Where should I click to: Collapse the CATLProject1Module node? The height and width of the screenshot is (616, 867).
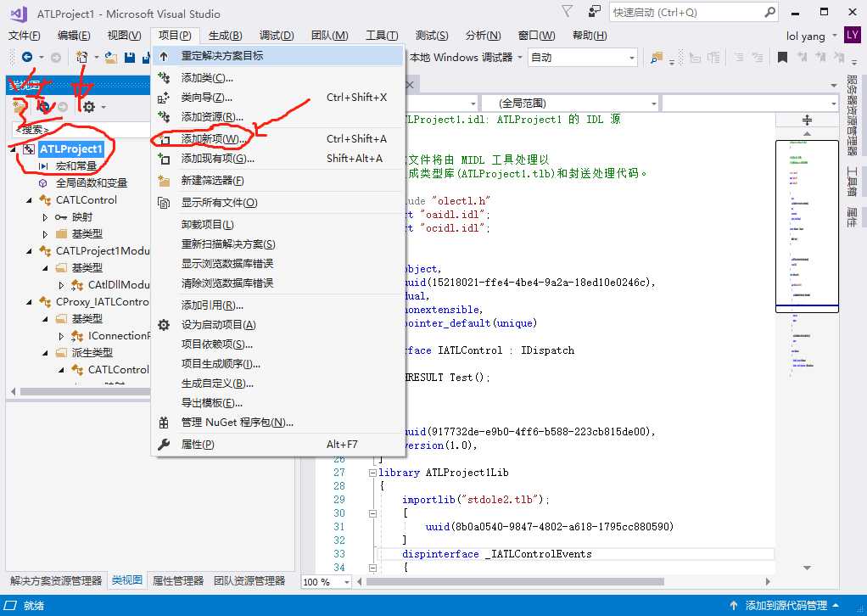[x=29, y=251]
